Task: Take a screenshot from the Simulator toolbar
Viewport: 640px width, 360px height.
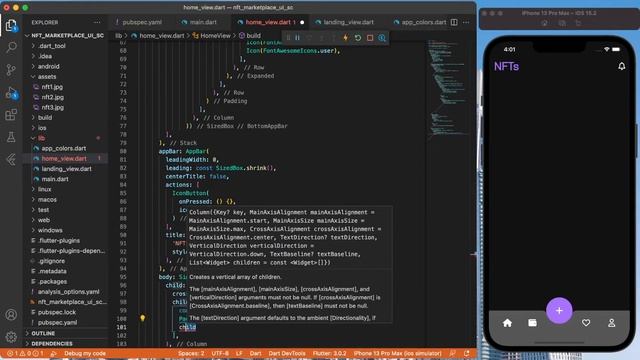Action: 562,23
